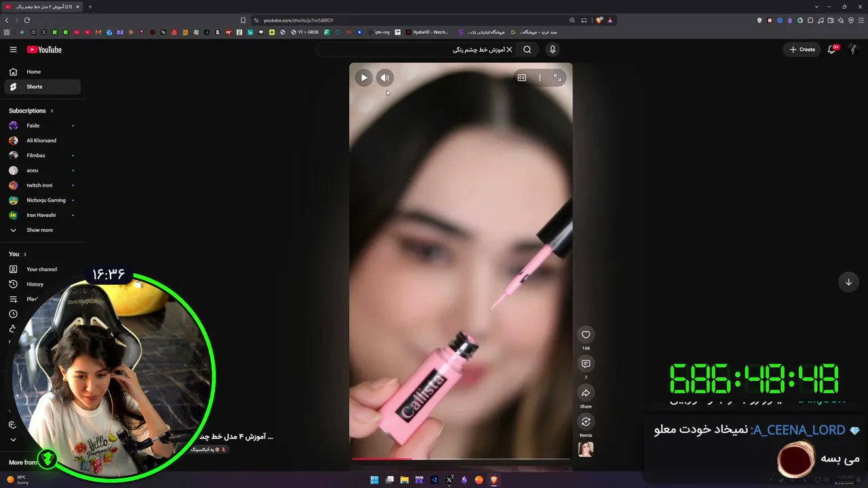The width and height of the screenshot is (868, 488).
Task: Open the Ali Khorsand channel
Action: tap(42, 140)
